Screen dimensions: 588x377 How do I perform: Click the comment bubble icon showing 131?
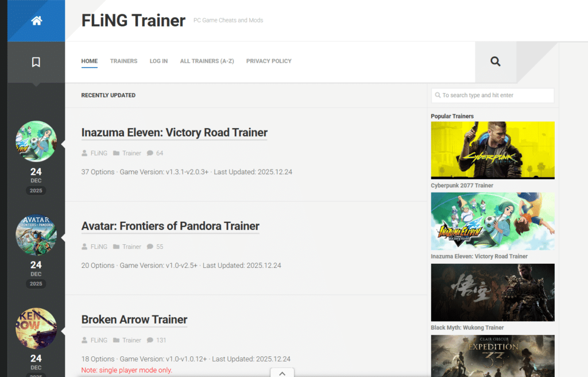pyautogui.click(x=150, y=340)
